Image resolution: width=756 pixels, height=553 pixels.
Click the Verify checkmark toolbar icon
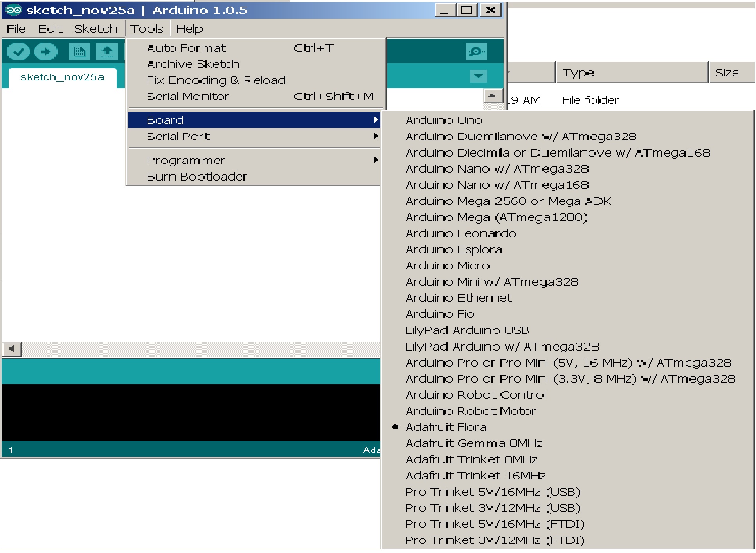click(18, 52)
